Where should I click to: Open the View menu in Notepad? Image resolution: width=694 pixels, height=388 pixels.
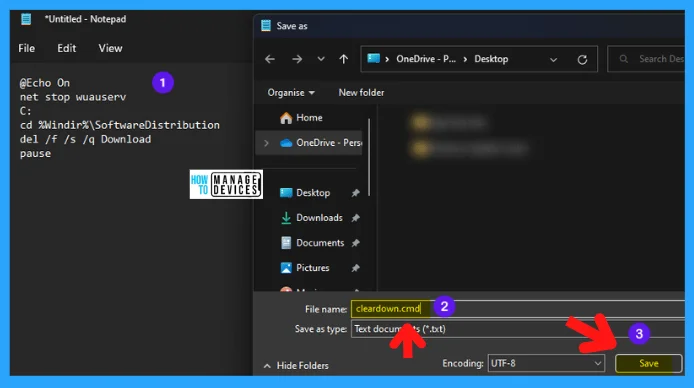pyautogui.click(x=110, y=48)
